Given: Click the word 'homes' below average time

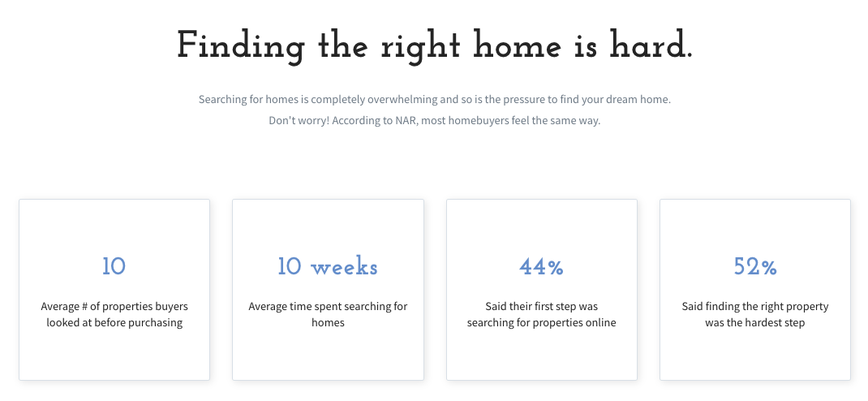Looking at the screenshot, I should pos(328,322).
